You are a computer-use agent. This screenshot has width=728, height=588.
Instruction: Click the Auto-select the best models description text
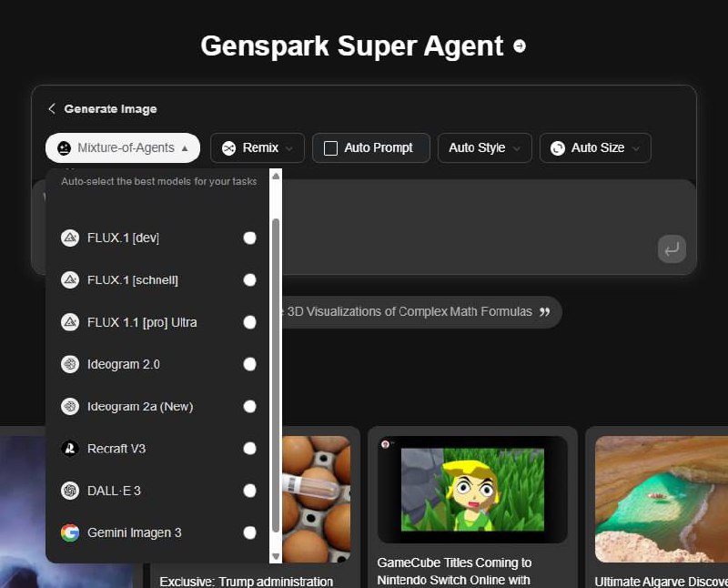158,182
